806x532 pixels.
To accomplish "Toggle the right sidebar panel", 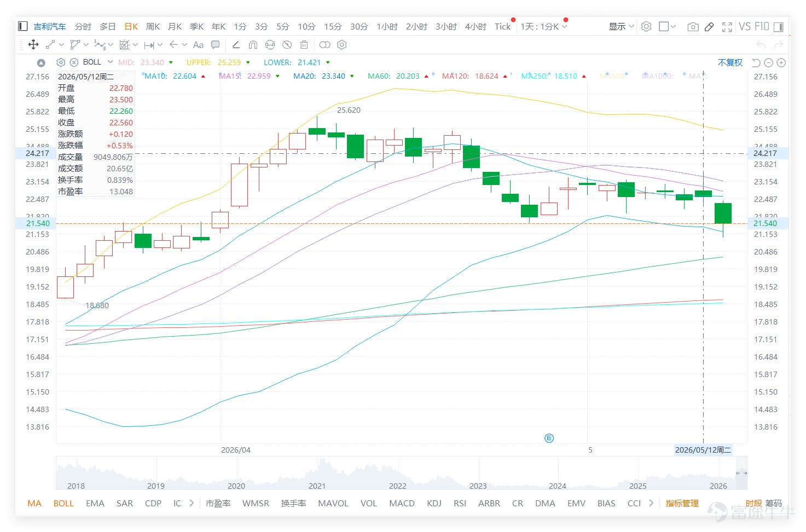I will (x=779, y=27).
